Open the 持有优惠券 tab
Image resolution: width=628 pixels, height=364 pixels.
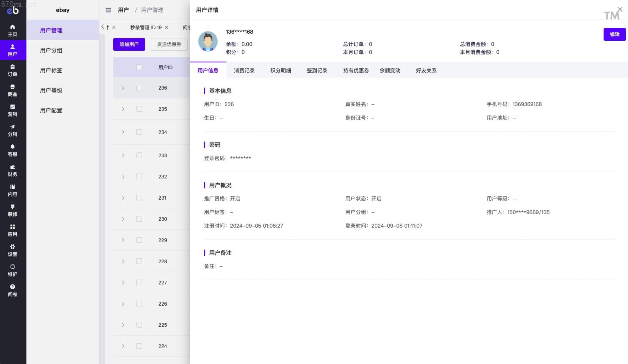pyautogui.click(x=356, y=70)
